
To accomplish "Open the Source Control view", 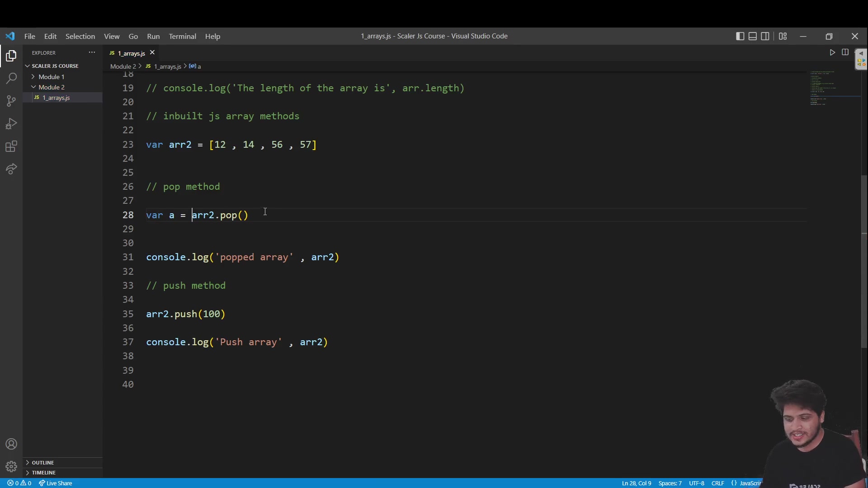I will click(11, 101).
